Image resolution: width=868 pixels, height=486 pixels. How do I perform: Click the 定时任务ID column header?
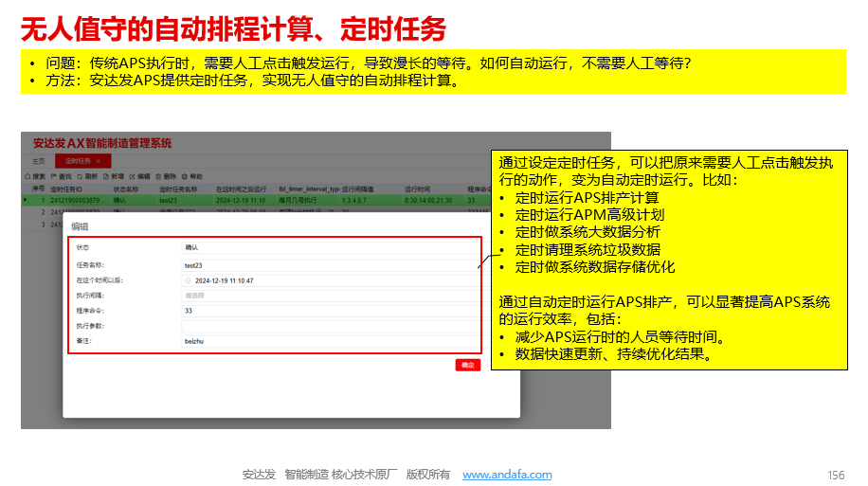click(x=66, y=189)
